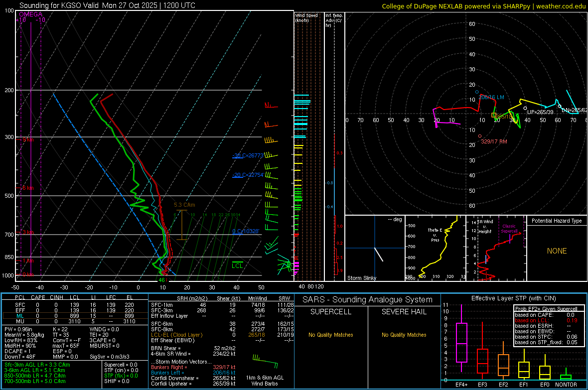The height and width of the screenshot is (390, 588).
Task: Click the '-30 C=26773'' height label
Action: (x=248, y=155)
